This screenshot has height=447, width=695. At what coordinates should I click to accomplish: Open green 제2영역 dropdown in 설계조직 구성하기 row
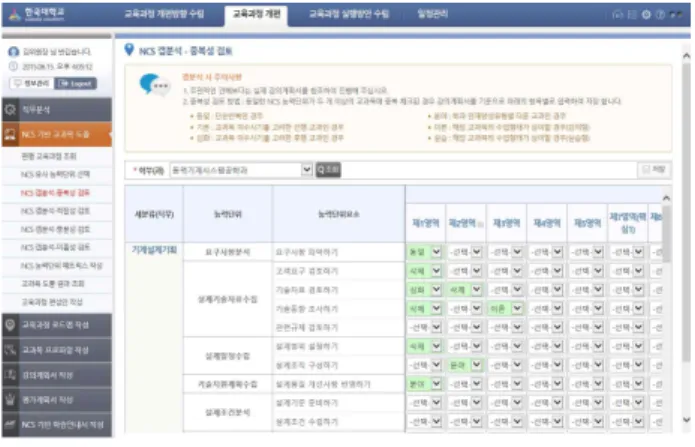pyautogui.click(x=465, y=365)
